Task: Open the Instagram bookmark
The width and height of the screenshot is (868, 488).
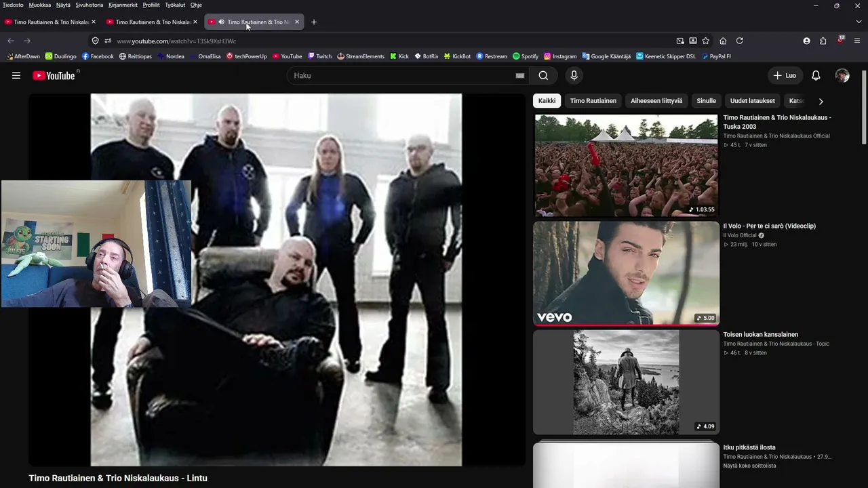Action: tap(560, 56)
